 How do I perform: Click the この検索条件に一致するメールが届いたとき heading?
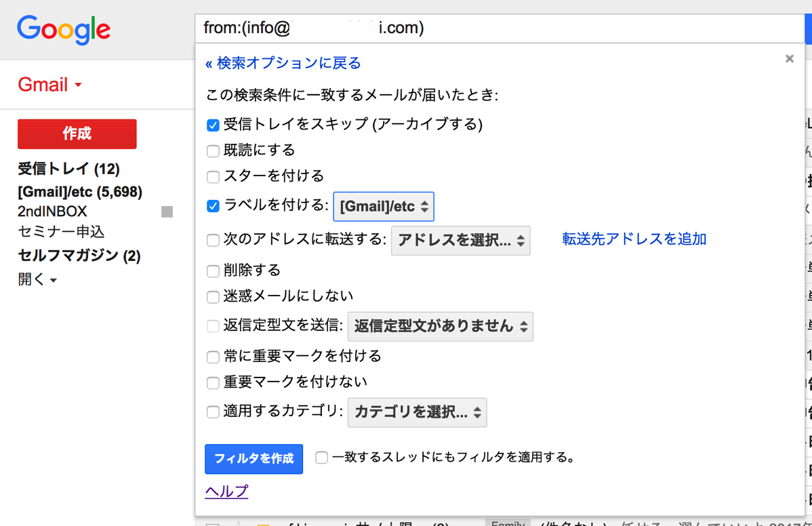pyautogui.click(x=352, y=96)
